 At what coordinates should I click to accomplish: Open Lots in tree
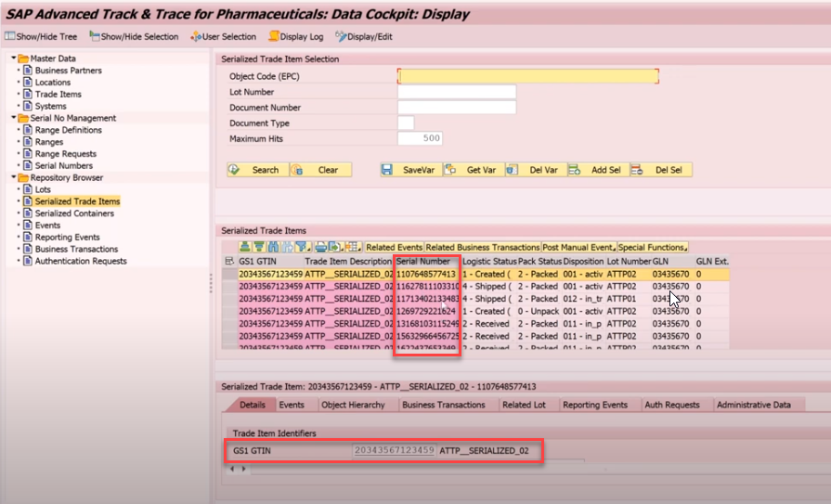pos(43,189)
